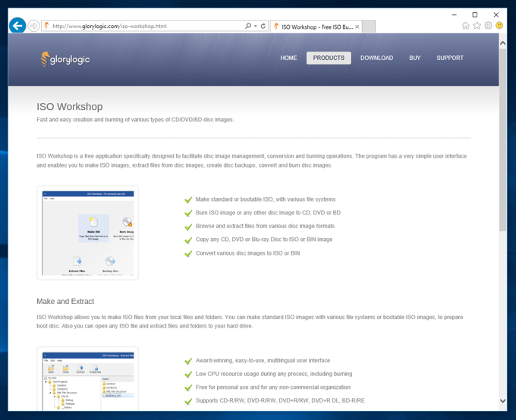Click check mark beside Make standard or bootable ISO

coord(188,200)
